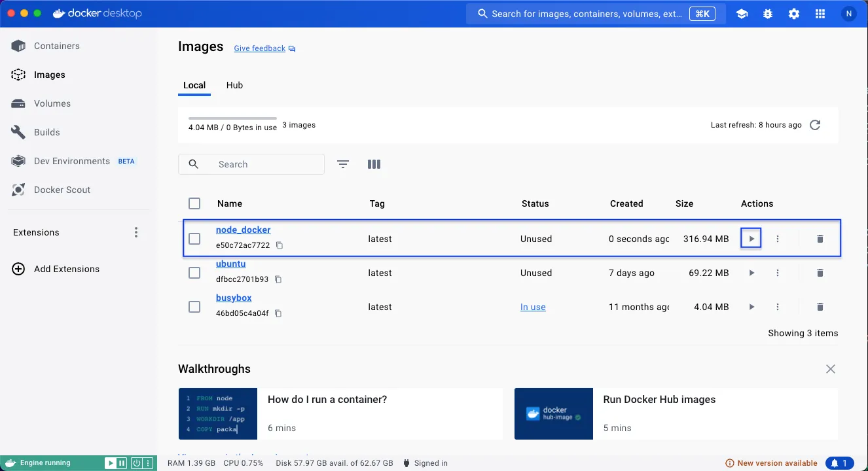Click the New version available notice
Viewport: 868px width, 471px height.
[x=772, y=463]
